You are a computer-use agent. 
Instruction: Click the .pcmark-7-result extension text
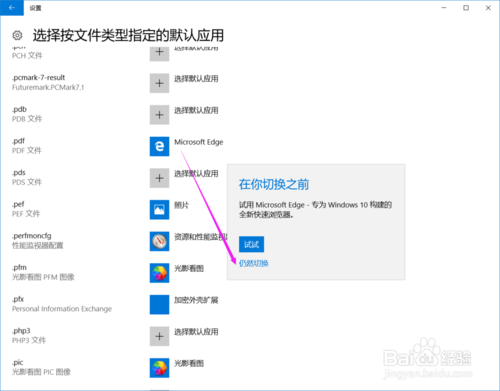(x=39, y=78)
